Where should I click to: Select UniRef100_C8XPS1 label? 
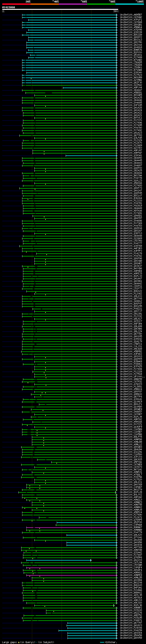coord(131,286)
